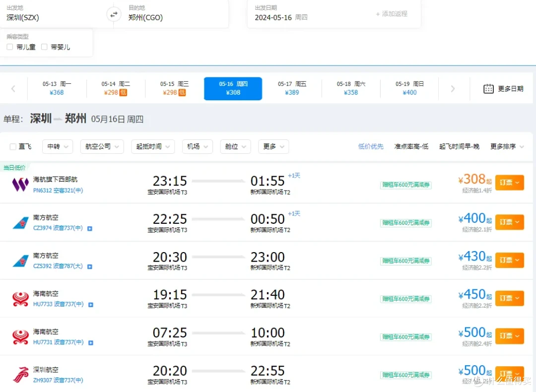Click coupon tag on PN6312 row
This screenshot has height=392, width=536.
click(x=406, y=185)
